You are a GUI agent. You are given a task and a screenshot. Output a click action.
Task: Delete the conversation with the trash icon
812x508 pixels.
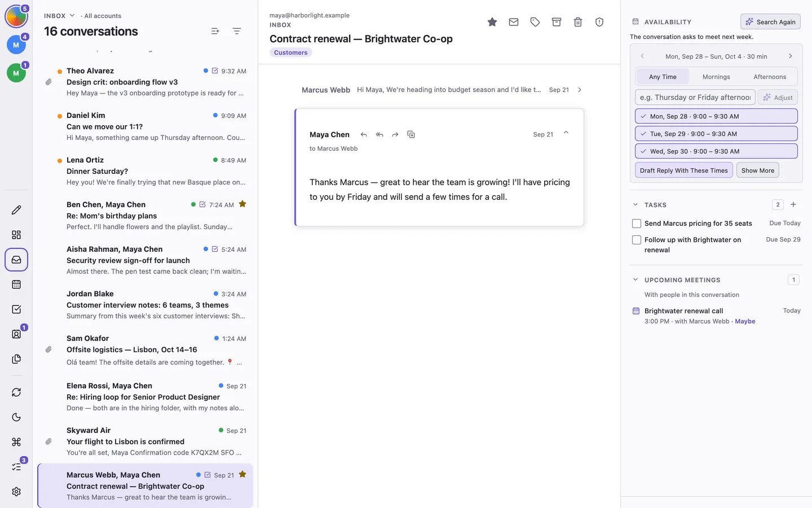[578, 22]
